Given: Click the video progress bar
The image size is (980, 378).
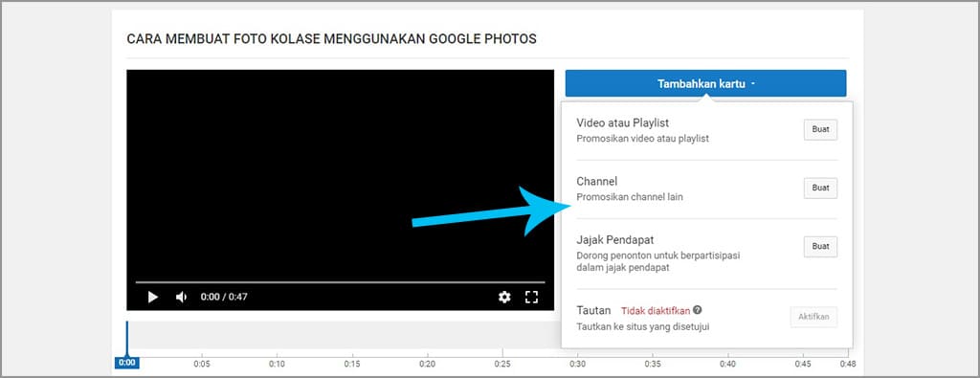Looking at the screenshot, I should [x=340, y=282].
